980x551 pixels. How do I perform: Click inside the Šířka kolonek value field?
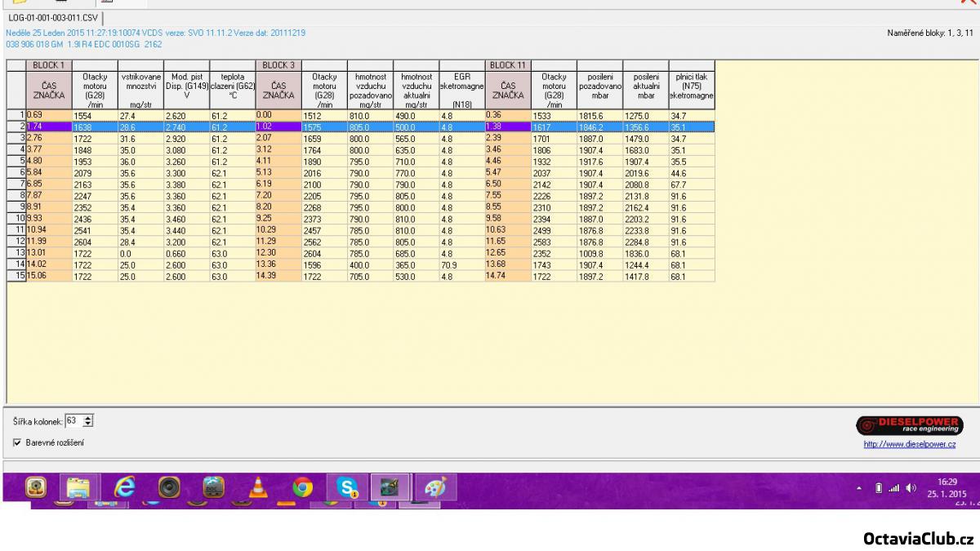point(73,420)
